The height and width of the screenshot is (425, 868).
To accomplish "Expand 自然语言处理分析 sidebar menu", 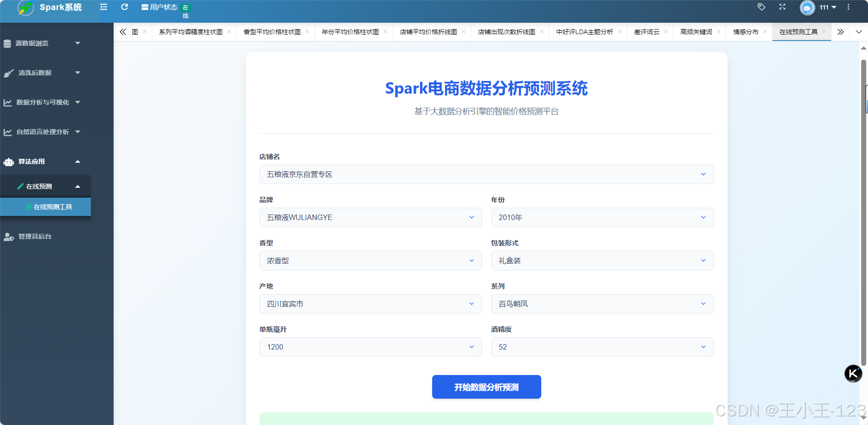I will (45, 132).
